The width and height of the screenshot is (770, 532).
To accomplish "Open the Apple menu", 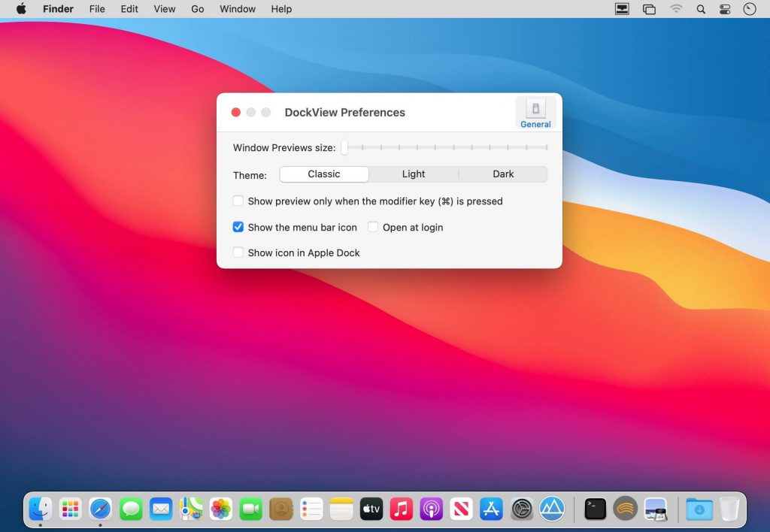I will pyautogui.click(x=20, y=9).
